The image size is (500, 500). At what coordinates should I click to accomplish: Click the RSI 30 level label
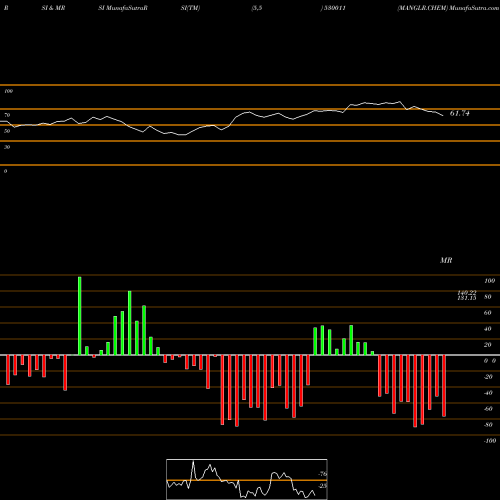click(x=7, y=147)
